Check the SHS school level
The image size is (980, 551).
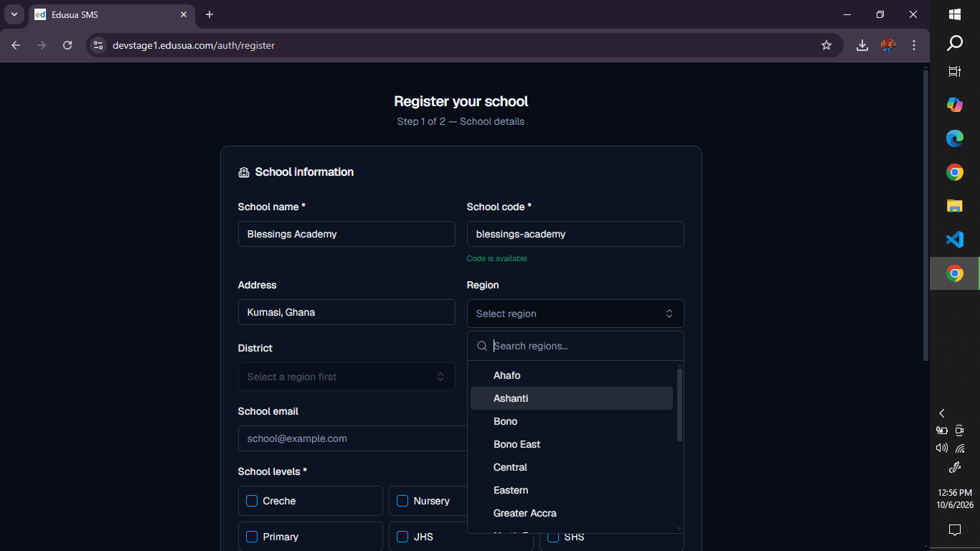pyautogui.click(x=553, y=537)
